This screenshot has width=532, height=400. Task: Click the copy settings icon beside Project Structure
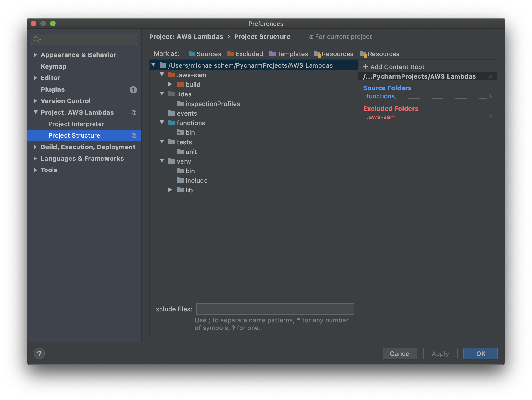(x=134, y=135)
